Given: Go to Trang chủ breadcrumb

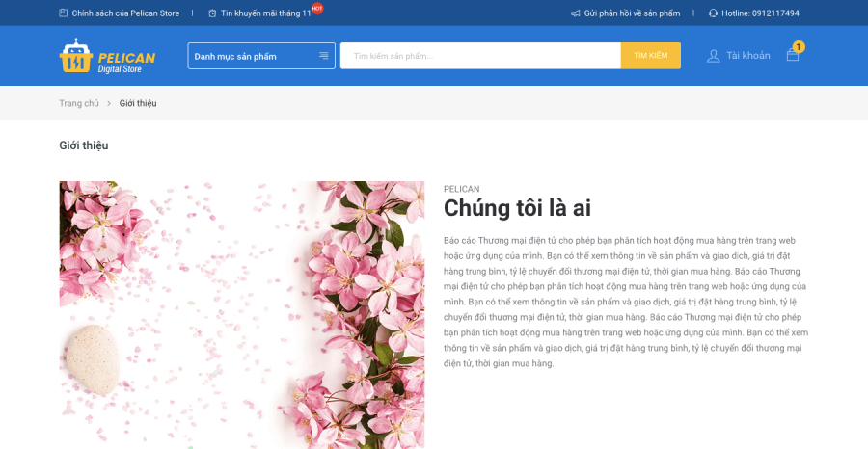Looking at the screenshot, I should (x=79, y=103).
